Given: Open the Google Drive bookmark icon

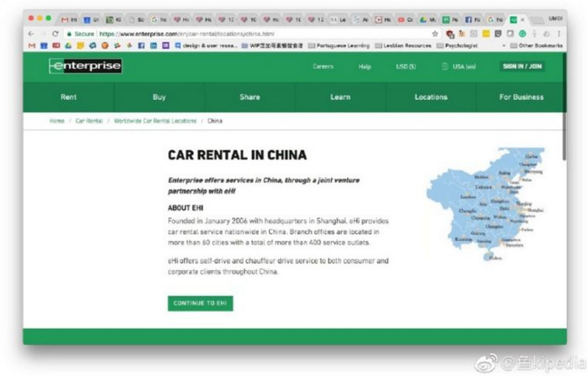Looking at the screenshot, I should pos(68,45).
